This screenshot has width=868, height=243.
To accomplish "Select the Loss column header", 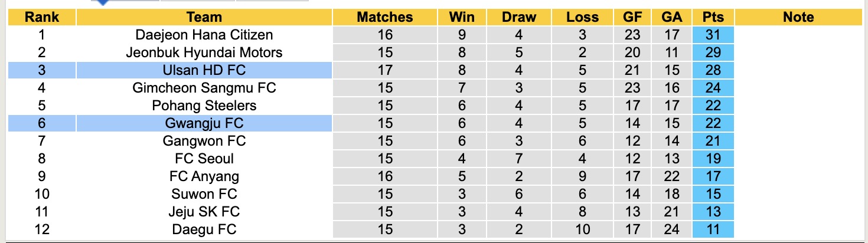I will pyautogui.click(x=582, y=17).
